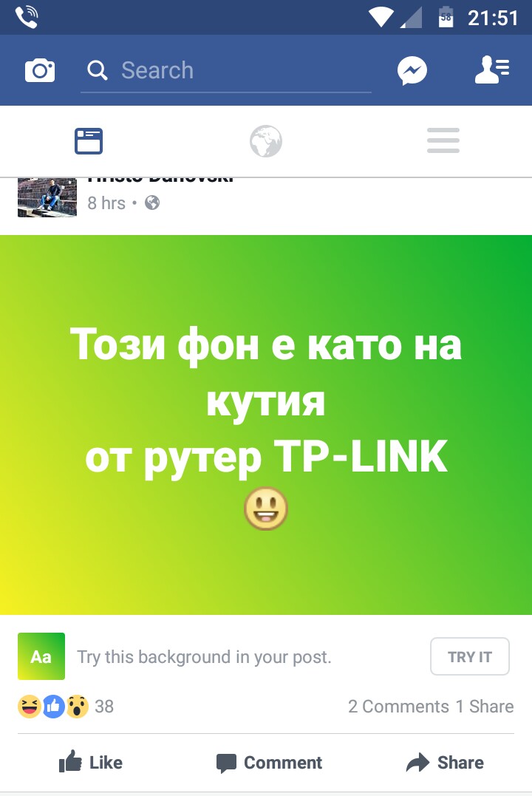Open the 2 Comments link
532x796 pixels.
click(398, 706)
